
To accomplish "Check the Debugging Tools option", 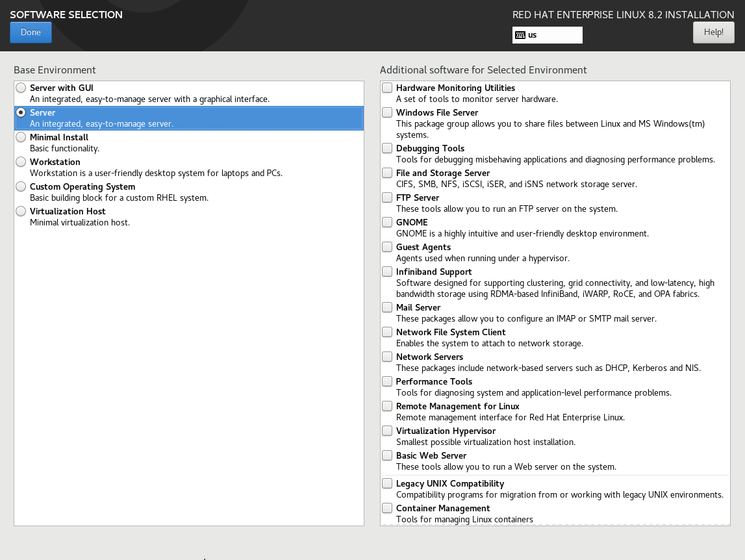I will point(387,148).
